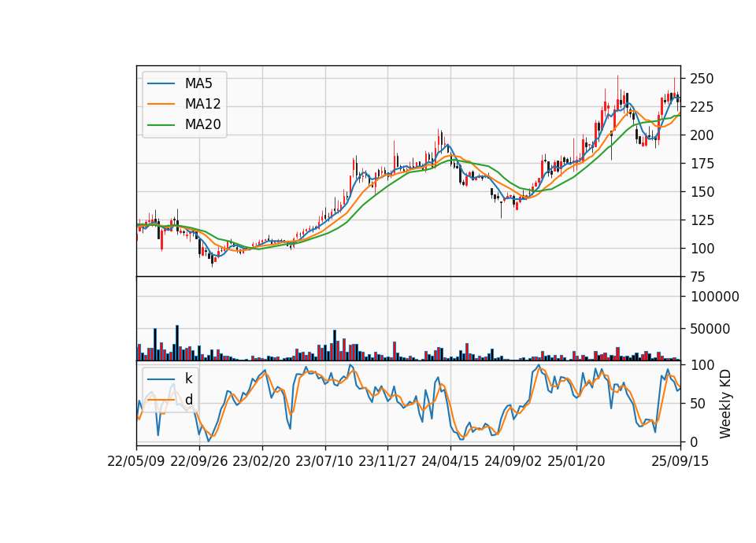Viewport: 756px width, 543px height.
Task: Click the 50000 volume axis label
Action: click(710, 329)
